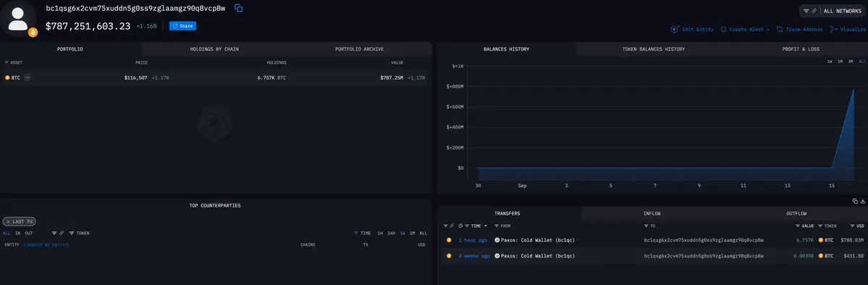Image resolution: width=868 pixels, height=285 pixels.
Task: Switch to the Inflow tab
Action: [652, 213]
